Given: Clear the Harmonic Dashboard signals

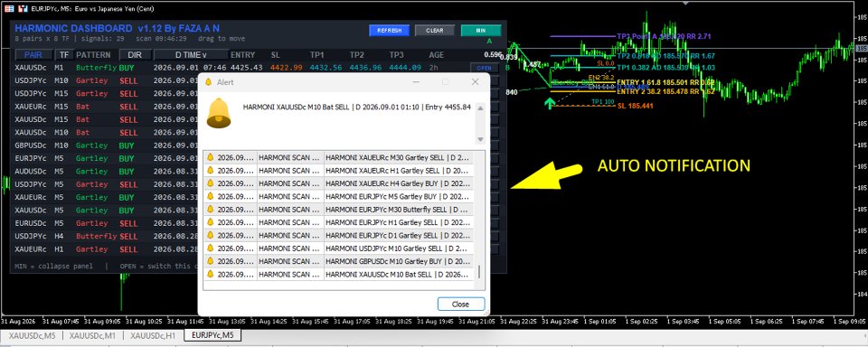Looking at the screenshot, I should 435,31.
